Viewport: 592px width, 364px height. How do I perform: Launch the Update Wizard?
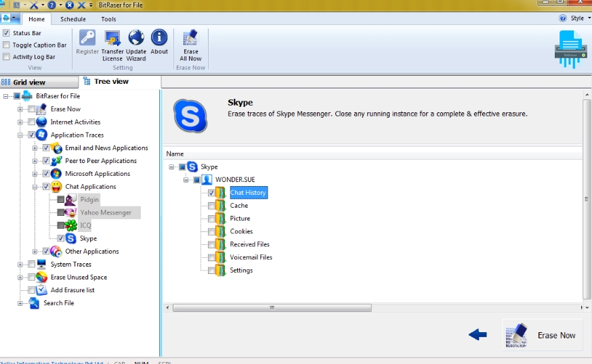(x=136, y=38)
